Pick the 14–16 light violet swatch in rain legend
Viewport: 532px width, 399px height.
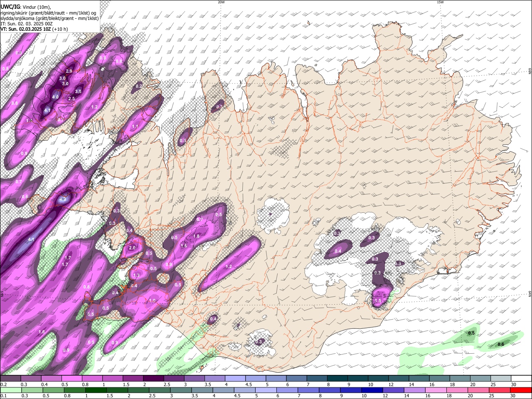click(x=415, y=390)
